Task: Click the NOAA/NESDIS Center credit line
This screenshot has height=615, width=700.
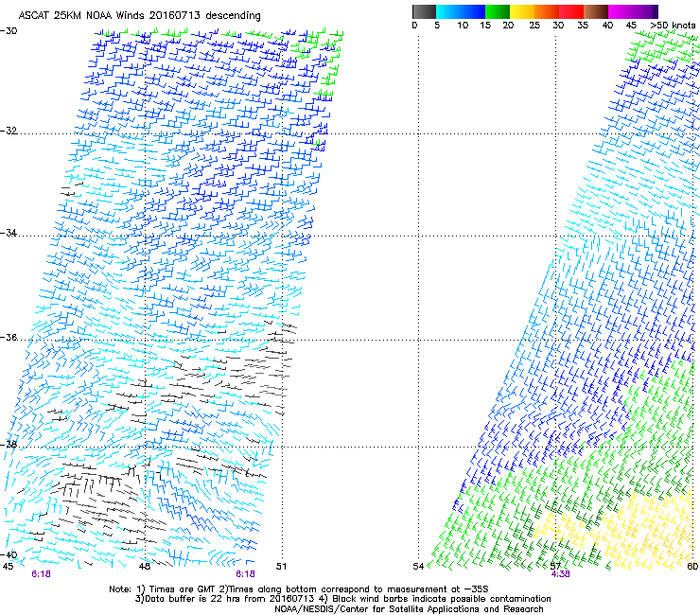Action: tap(409, 609)
